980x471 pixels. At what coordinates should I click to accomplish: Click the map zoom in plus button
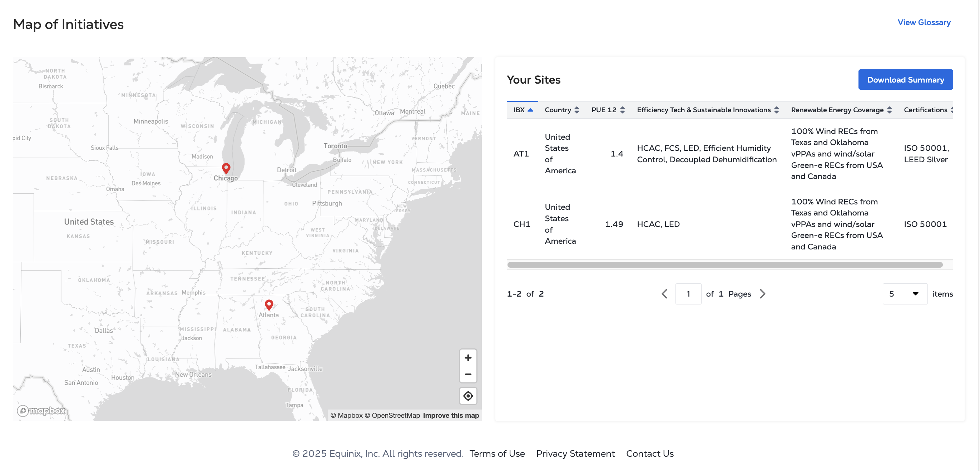coord(468,358)
